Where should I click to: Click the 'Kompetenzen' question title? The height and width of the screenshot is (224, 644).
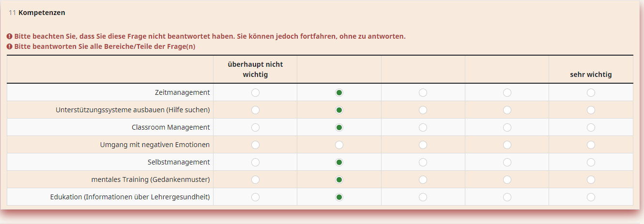(42, 13)
